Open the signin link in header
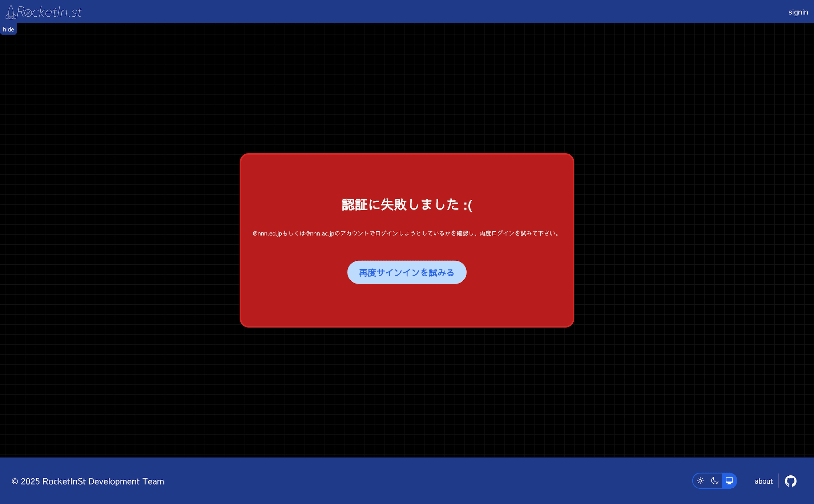814x504 pixels. 798,12
